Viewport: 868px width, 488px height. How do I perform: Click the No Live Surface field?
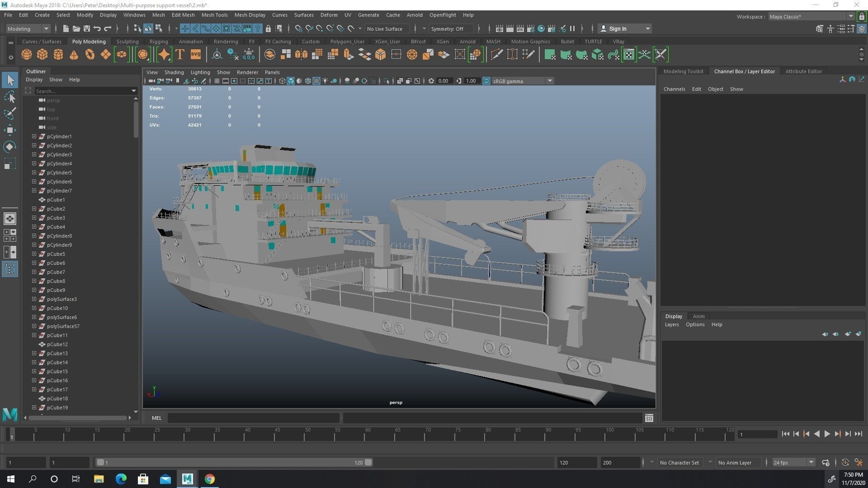point(387,28)
